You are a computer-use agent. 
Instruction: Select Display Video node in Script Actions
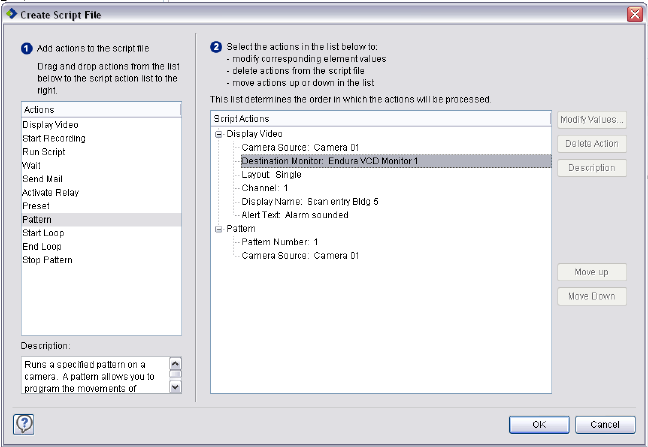click(254, 134)
